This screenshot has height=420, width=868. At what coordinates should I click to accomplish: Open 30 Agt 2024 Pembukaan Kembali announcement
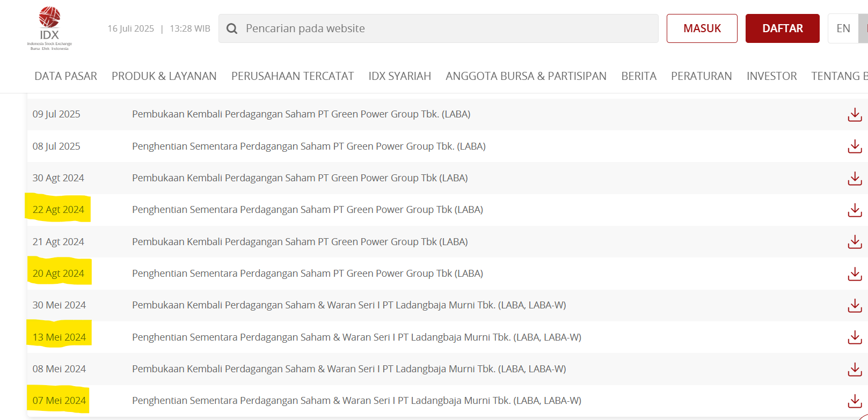click(x=300, y=178)
